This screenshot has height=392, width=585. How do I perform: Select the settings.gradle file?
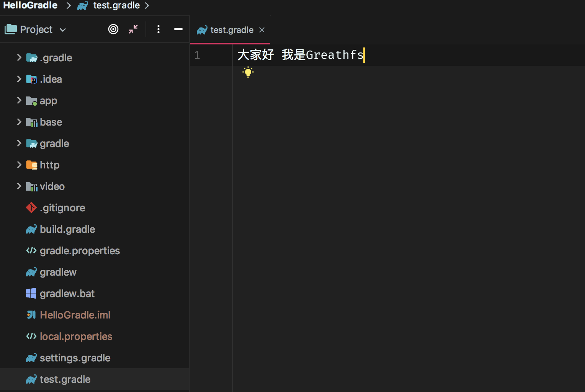(75, 358)
